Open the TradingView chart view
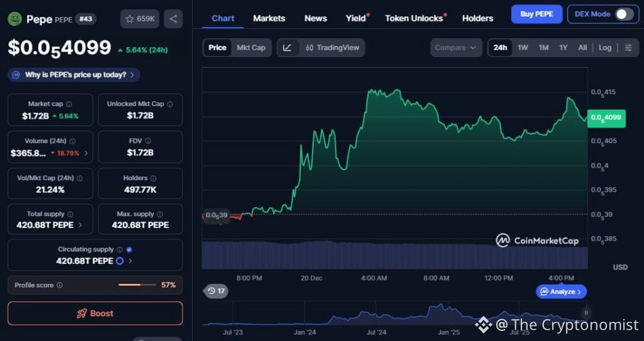Viewport: 644px width, 341px height. (332, 48)
